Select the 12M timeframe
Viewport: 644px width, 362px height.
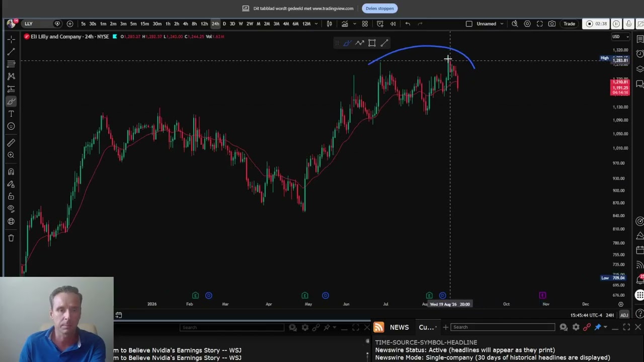tap(306, 24)
